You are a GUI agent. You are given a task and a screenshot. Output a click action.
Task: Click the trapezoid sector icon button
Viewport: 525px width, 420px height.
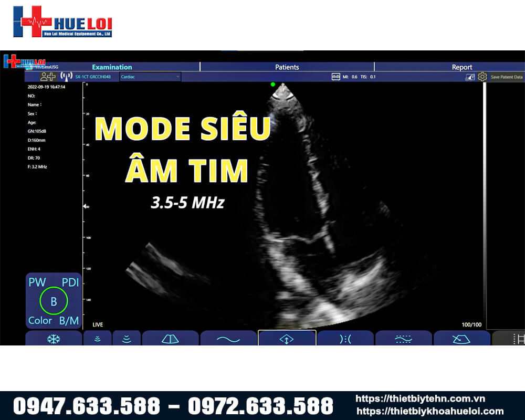(170, 339)
